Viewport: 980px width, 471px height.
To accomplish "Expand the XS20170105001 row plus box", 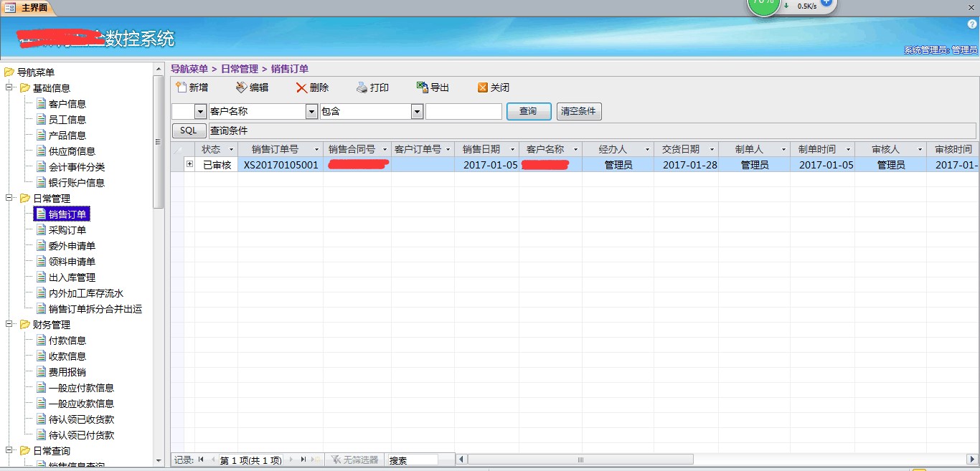I will pyautogui.click(x=189, y=164).
